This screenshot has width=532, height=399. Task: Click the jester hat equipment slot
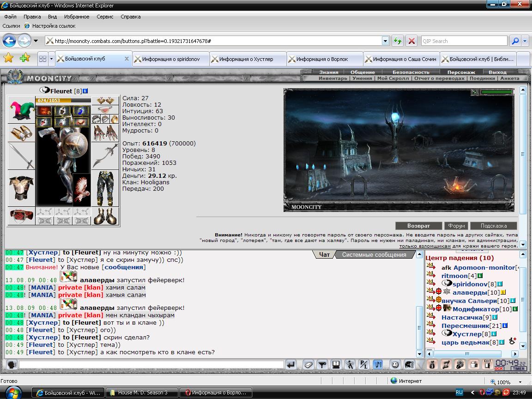tap(21, 109)
